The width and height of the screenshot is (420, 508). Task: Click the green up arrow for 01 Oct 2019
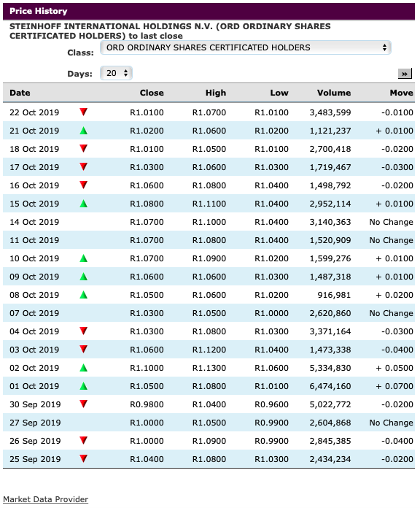[83, 386]
